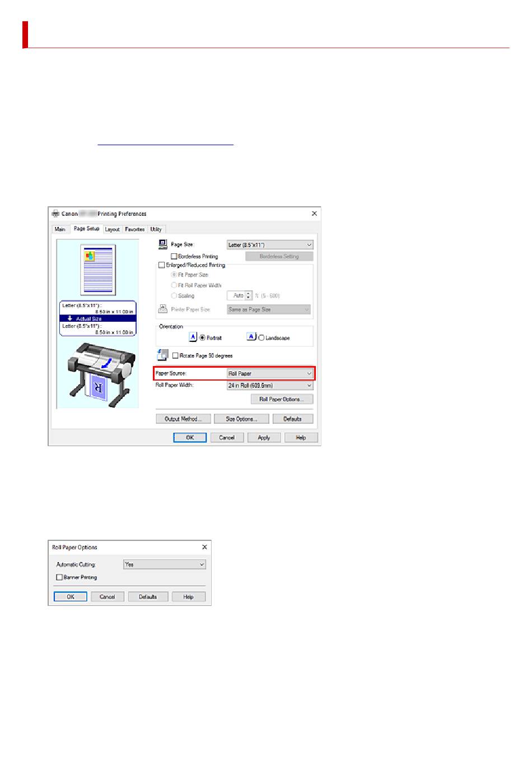532x783 pixels.
Task: Switch to the Main tab
Action: pyautogui.click(x=60, y=229)
